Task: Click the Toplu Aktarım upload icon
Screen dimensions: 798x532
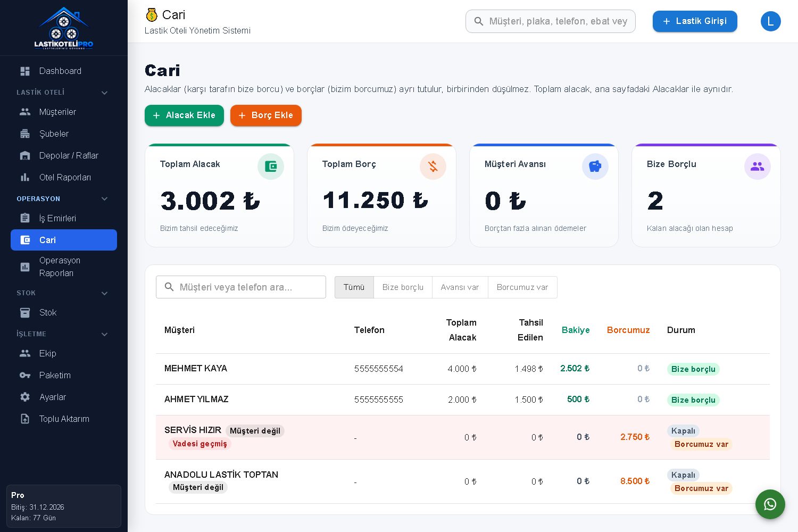Action: pyautogui.click(x=25, y=419)
